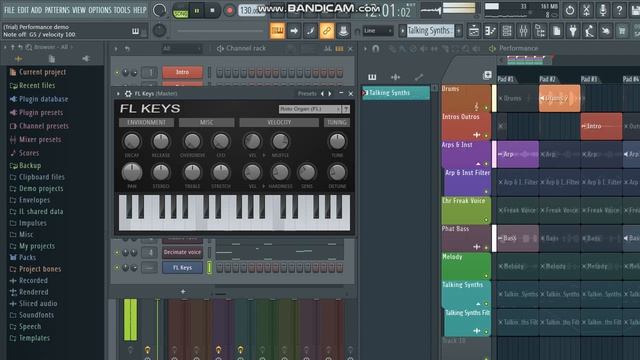Click the add channel plus button
The height and width of the screenshot is (360, 640).
point(183,291)
